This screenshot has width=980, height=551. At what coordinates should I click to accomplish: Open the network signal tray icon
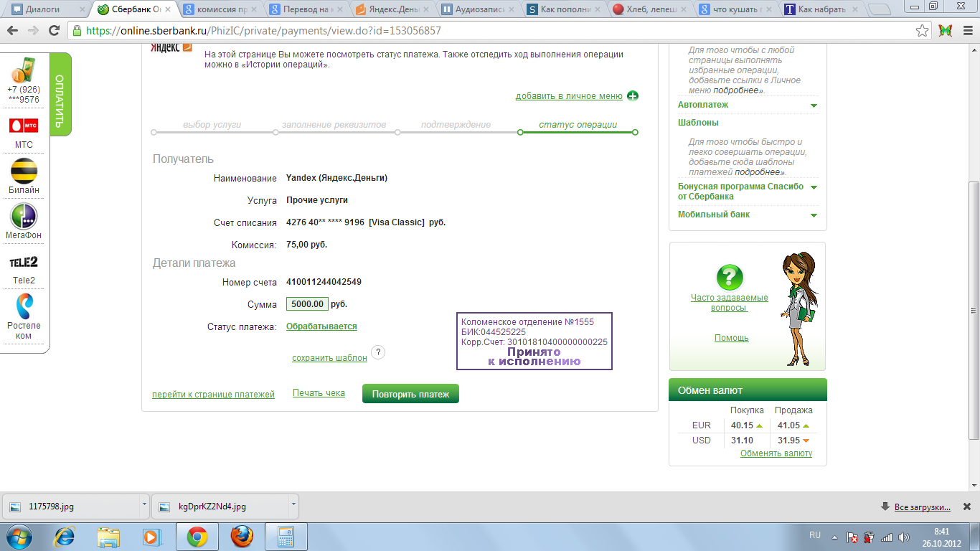(x=887, y=537)
